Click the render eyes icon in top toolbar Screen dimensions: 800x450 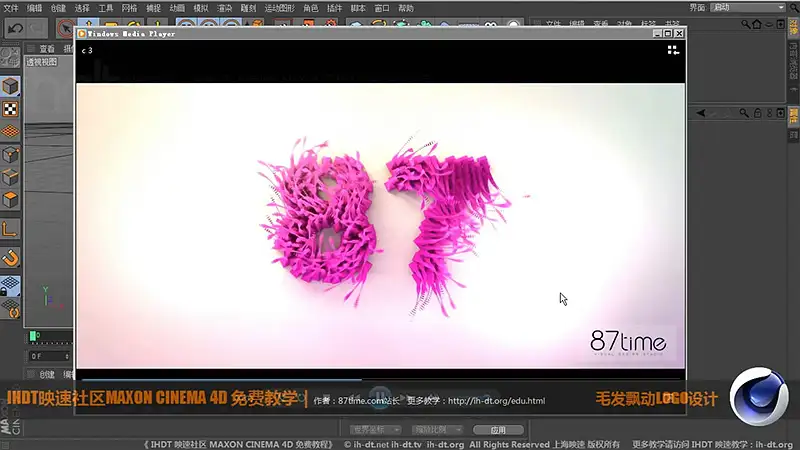490,25
